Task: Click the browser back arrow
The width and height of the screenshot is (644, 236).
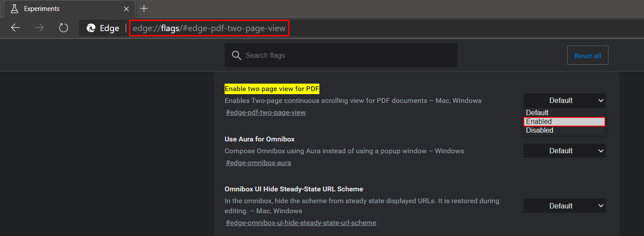Action: click(16, 28)
